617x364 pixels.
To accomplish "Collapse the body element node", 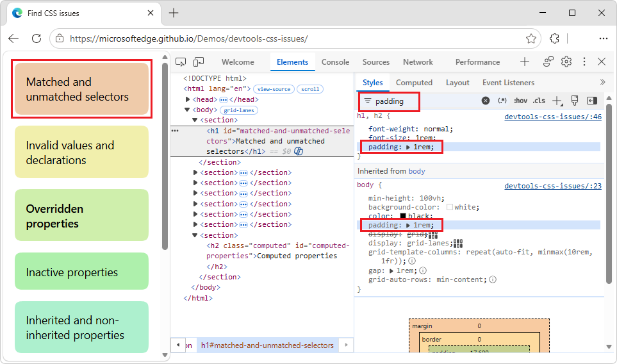I will [187, 110].
